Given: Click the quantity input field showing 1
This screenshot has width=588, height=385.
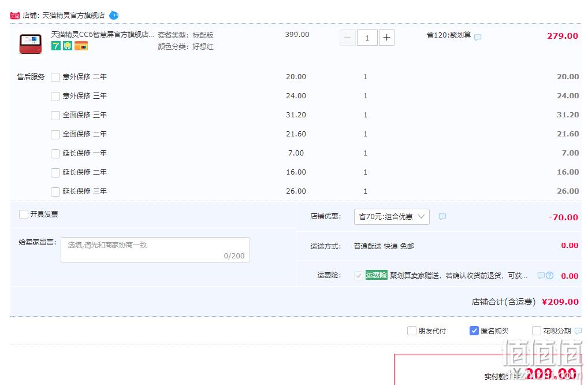Looking at the screenshot, I should click(367, 38).
